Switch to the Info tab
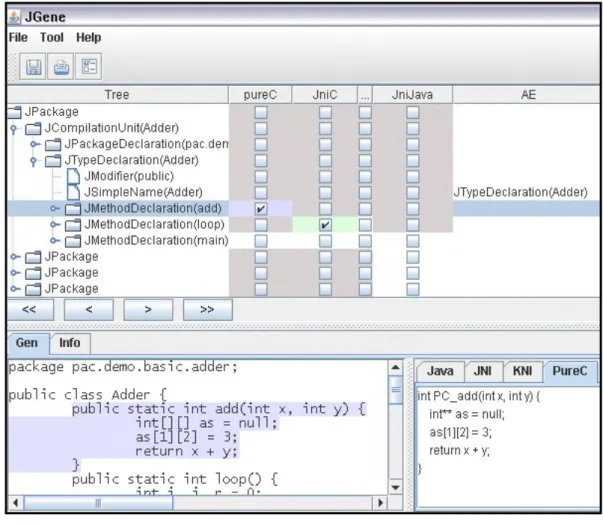The image size is (603, 526). pos(70,343)
